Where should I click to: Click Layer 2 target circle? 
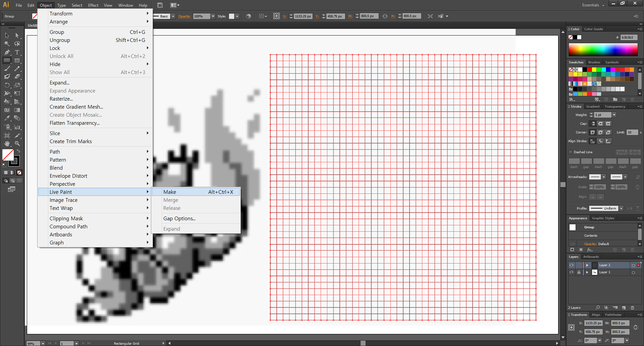pos(633,265)
